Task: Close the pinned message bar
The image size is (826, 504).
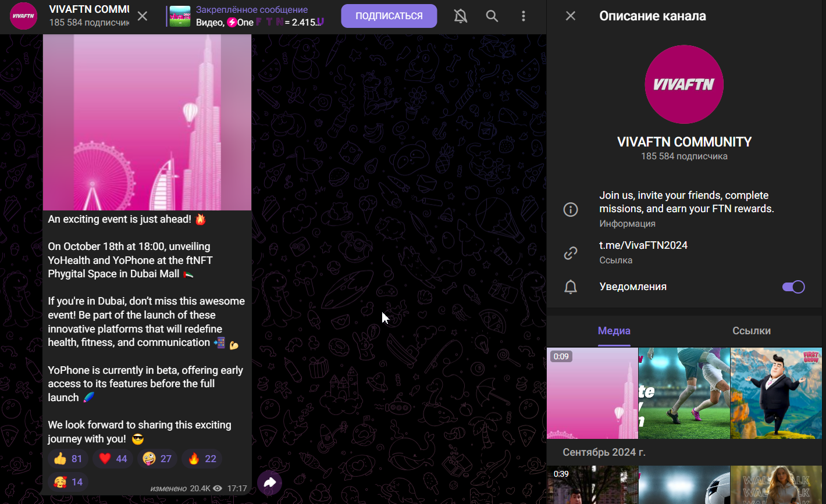Action: 143,16
